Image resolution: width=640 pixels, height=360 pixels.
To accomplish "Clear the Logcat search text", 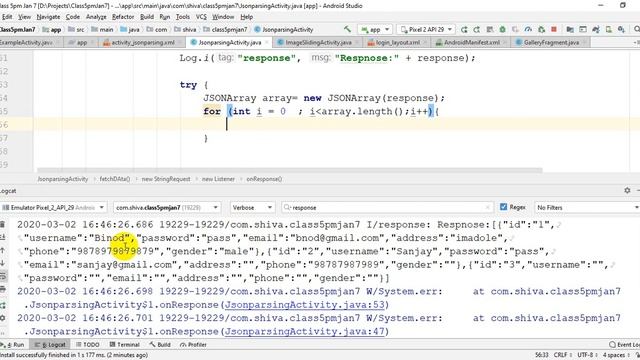I will coord(487,207).
